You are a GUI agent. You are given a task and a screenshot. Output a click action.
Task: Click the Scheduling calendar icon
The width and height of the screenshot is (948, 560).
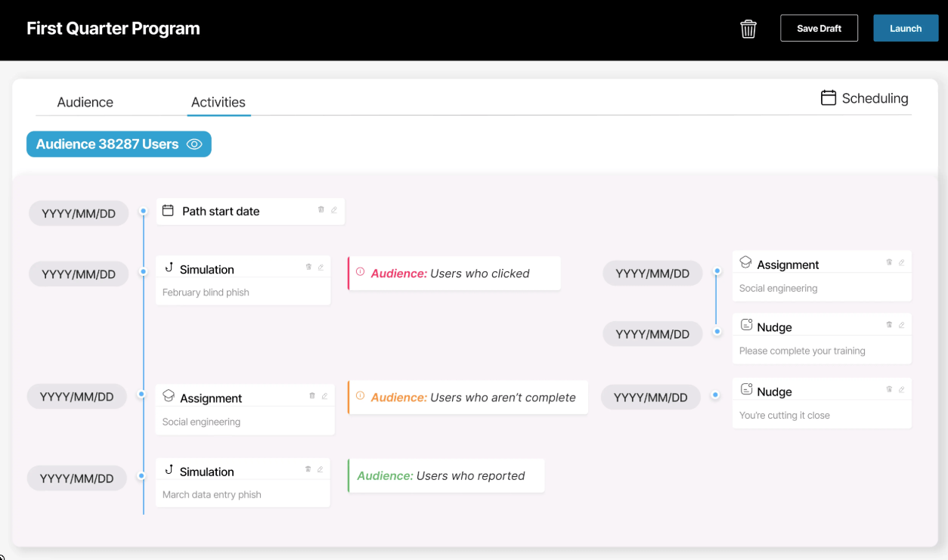coord(829,98)
